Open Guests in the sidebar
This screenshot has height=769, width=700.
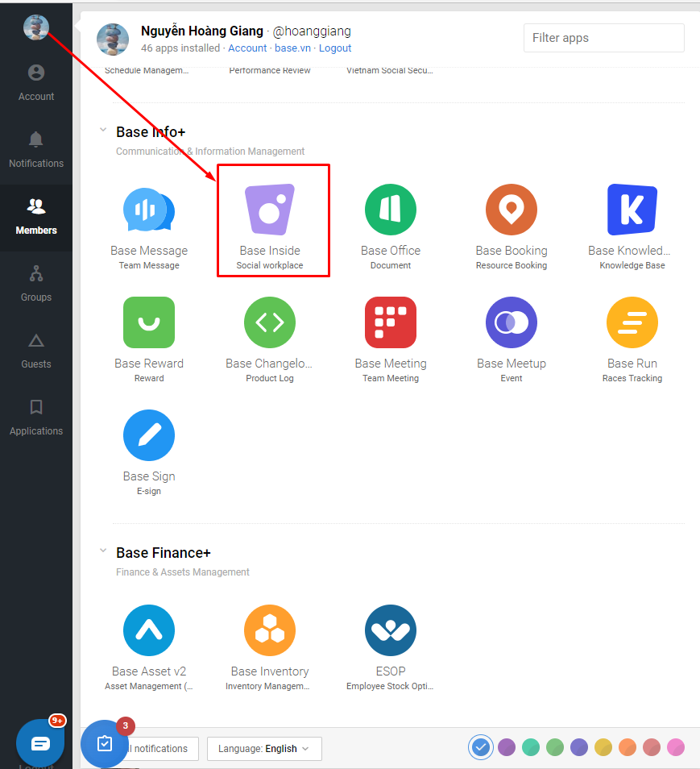click(36, 351)
